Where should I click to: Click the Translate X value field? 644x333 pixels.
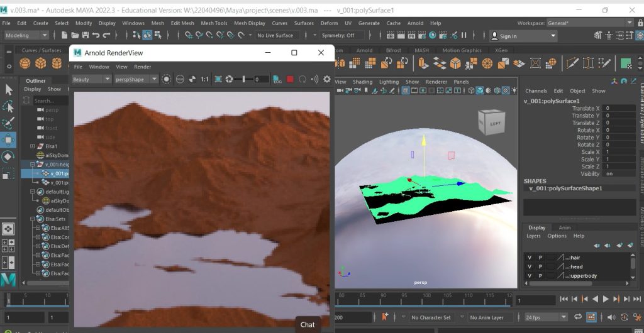tap(619, 108)
